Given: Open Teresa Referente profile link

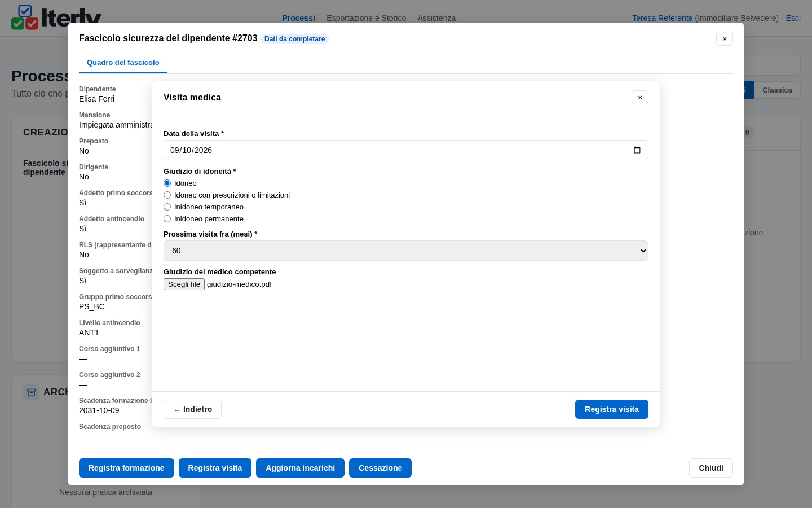Looking at the screenshot, I should [x=662, y=18].
